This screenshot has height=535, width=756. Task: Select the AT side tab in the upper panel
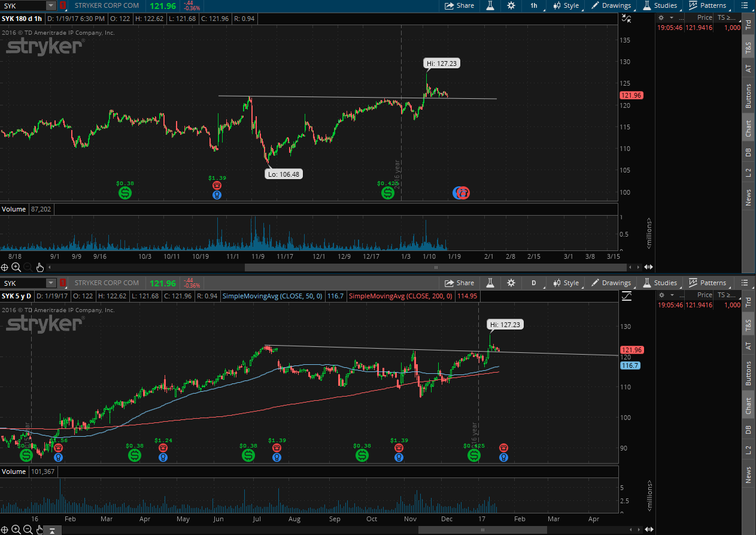(x=748, y=68)
